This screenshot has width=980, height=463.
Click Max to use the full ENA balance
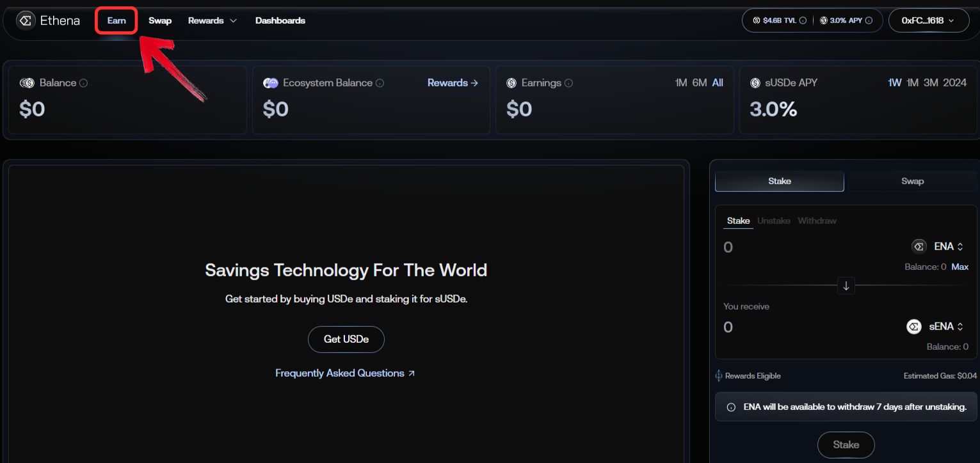point(960,267)
